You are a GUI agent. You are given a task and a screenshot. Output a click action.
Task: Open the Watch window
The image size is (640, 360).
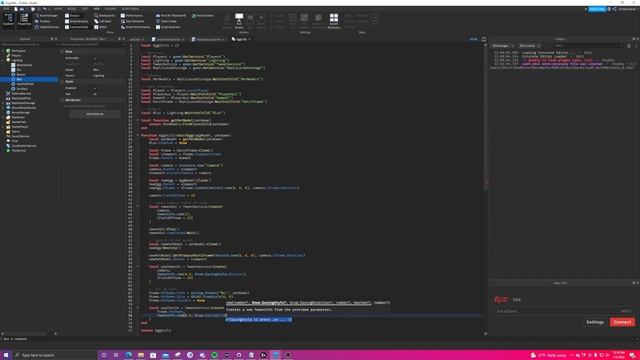click(101, 27)
